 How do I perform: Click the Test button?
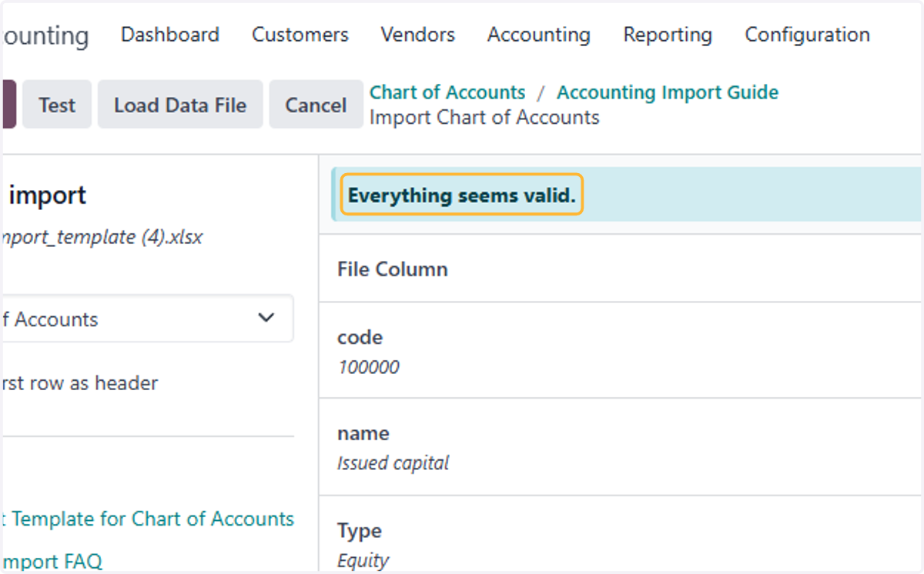tap(57, 105)
